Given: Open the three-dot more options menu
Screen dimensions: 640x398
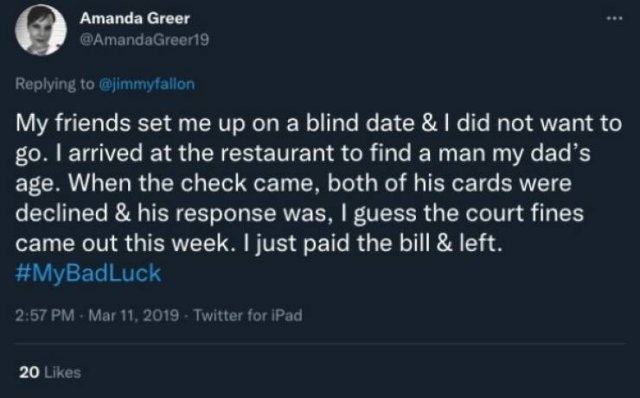Looking at the screenshot, I should pos(614,18).
